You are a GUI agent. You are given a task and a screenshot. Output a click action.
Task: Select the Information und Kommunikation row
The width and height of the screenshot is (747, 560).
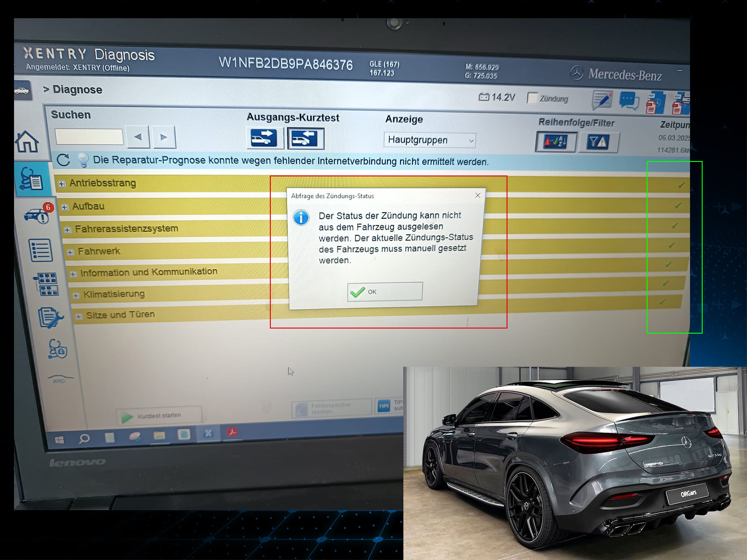[148, 272]
